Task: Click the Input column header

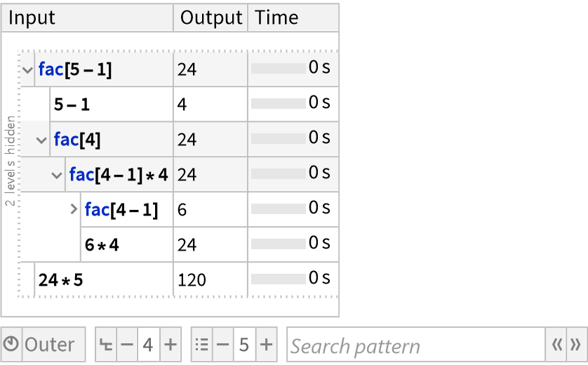Action: click(87, 18)
